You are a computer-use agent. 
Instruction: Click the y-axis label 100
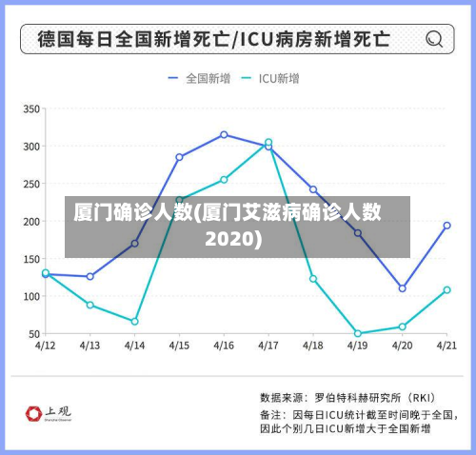[x=31, y=296]
